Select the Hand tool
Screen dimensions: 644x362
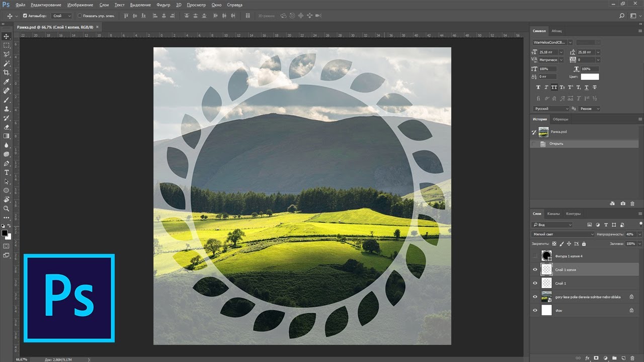(x=7, y=200)
